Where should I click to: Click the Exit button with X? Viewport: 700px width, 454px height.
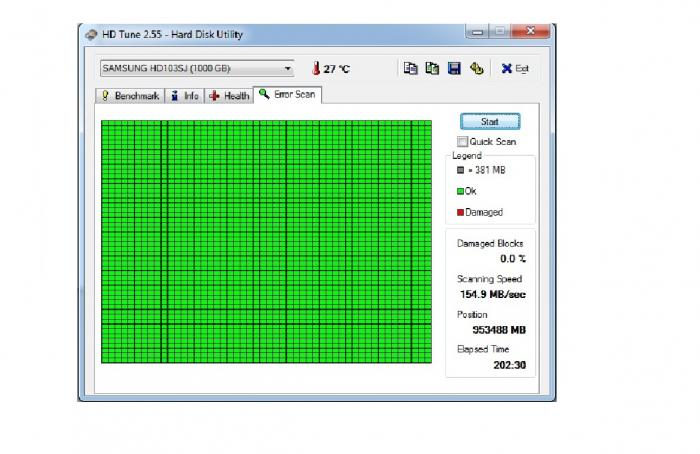pos(515,68)
